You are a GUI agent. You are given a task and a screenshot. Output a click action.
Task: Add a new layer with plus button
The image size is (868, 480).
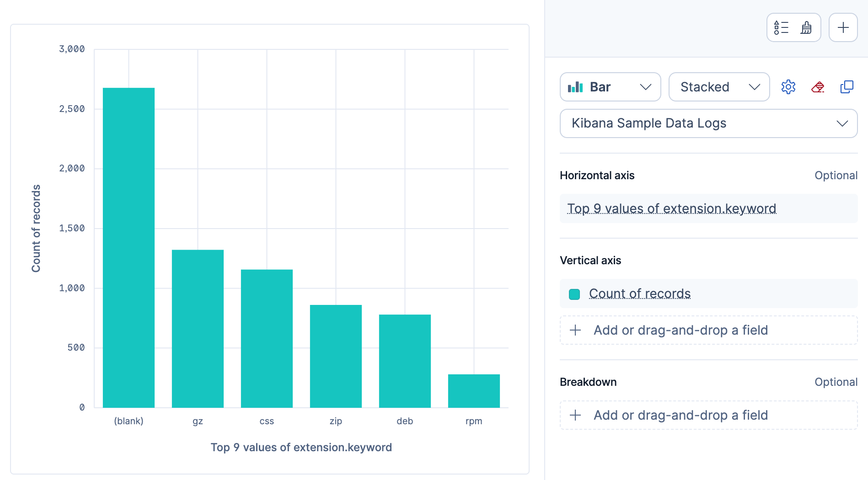[x=843, y=27]
